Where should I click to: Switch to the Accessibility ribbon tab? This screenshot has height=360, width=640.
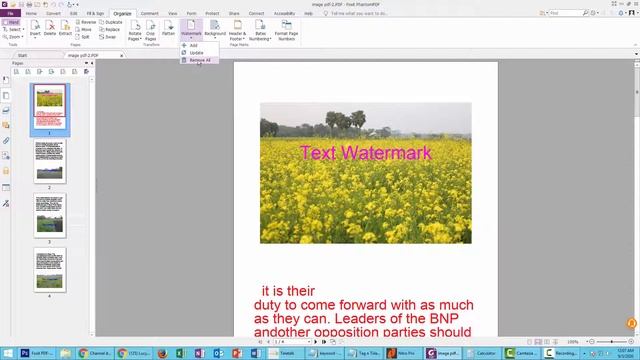284,13
